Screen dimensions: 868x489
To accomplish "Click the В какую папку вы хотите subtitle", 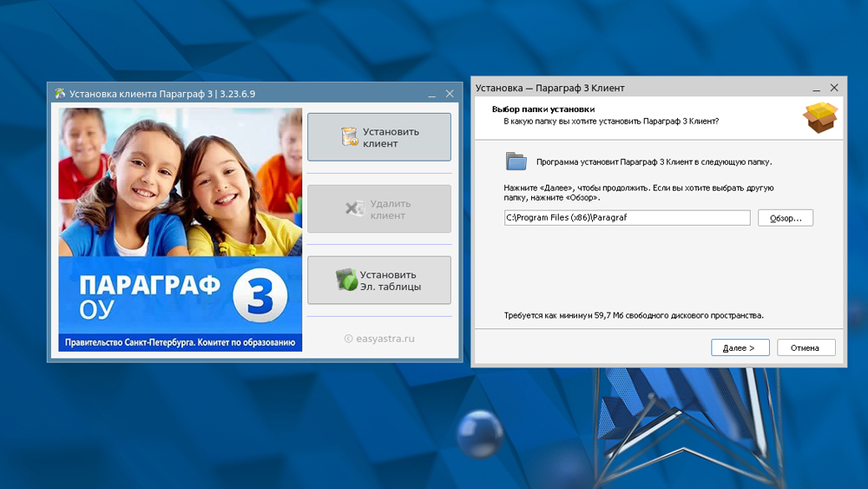I will click(x=611, y=121).
